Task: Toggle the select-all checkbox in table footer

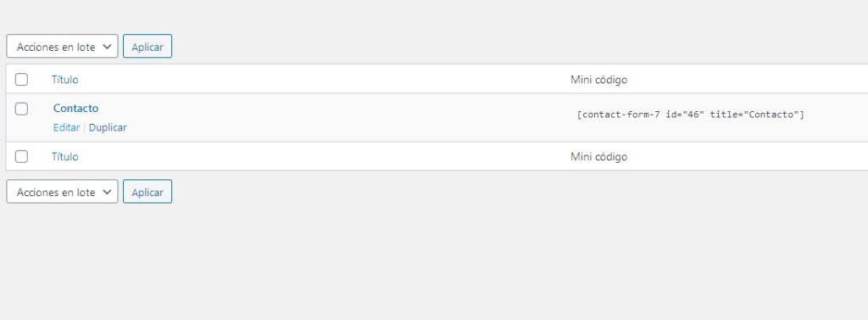Action: [x=21, y=156]
